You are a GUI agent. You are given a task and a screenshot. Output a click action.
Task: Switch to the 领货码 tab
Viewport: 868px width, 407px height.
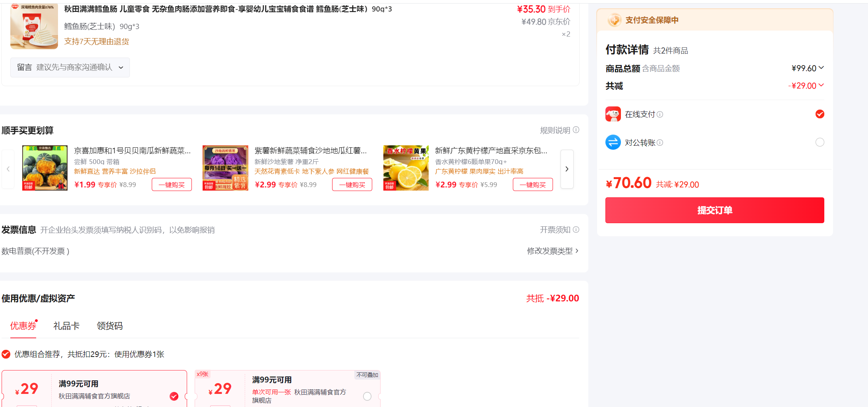110,326
